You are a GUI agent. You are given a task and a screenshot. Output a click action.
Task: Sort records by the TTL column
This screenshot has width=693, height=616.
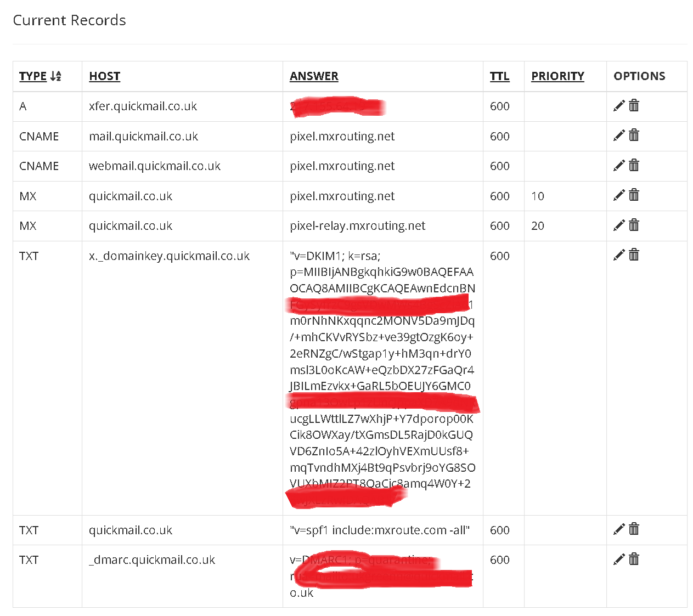click(499, 76)
